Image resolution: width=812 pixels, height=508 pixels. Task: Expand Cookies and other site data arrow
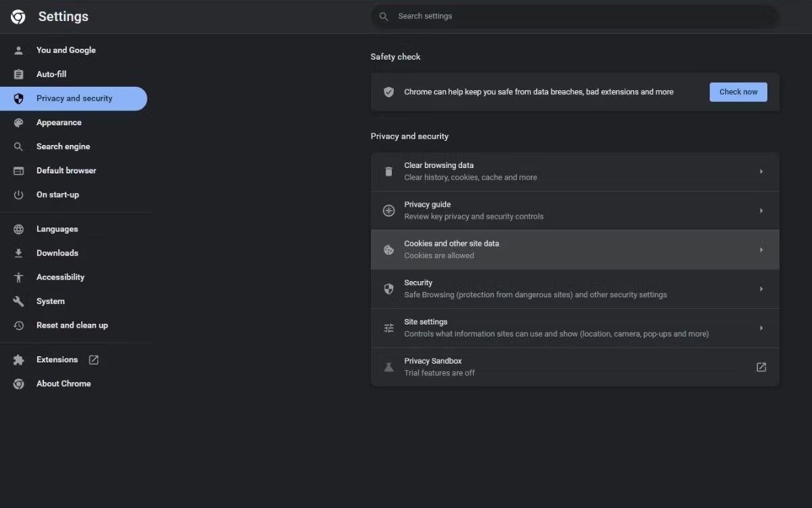coord(761,250)
